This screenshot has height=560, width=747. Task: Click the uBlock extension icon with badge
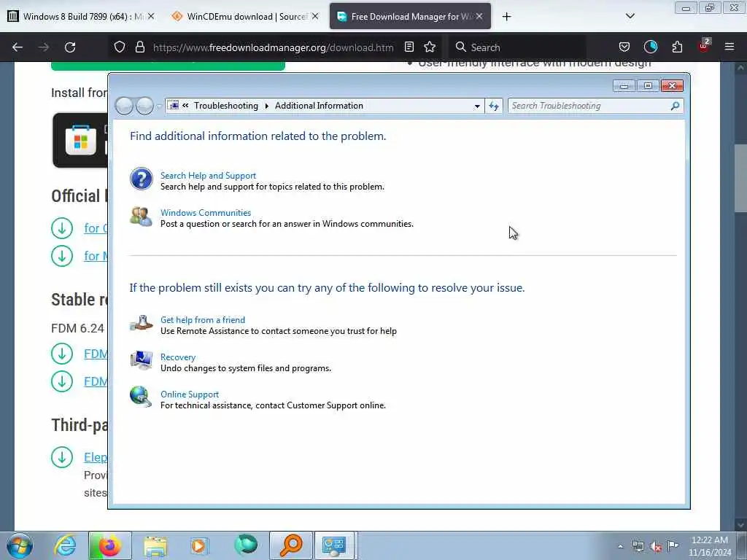[704, 46]
